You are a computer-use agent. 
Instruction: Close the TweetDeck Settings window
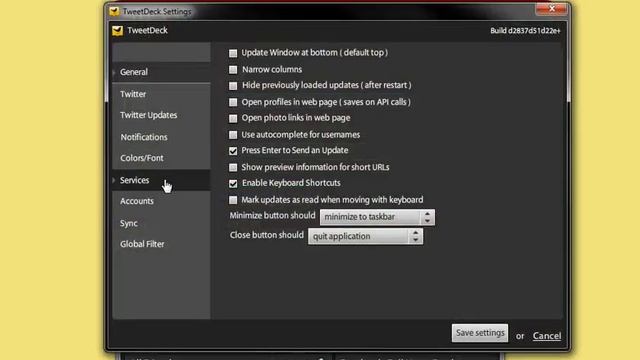click(x=552, y=9)
